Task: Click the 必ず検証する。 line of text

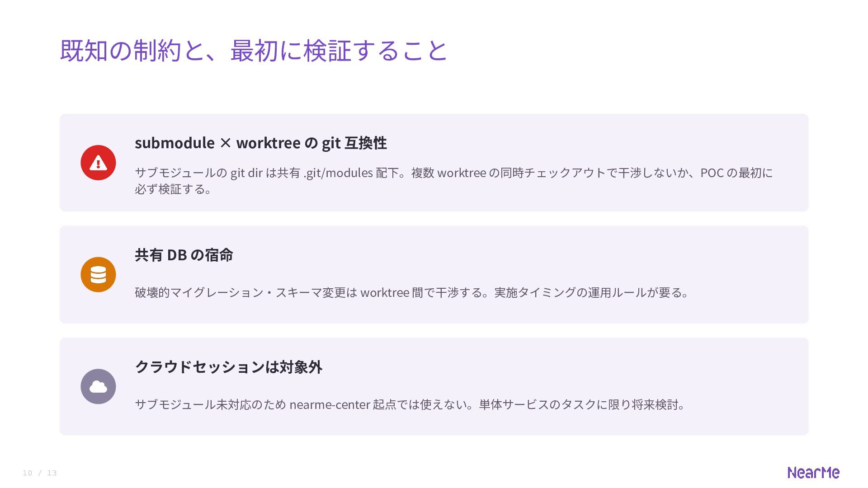Action: pyautogui.click(x=174, y=189)
